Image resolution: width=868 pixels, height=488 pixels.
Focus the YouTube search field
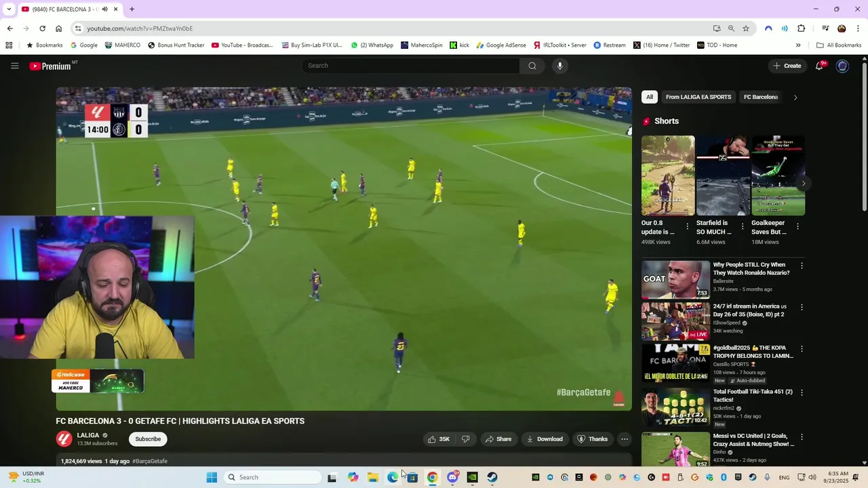[411, 66]
